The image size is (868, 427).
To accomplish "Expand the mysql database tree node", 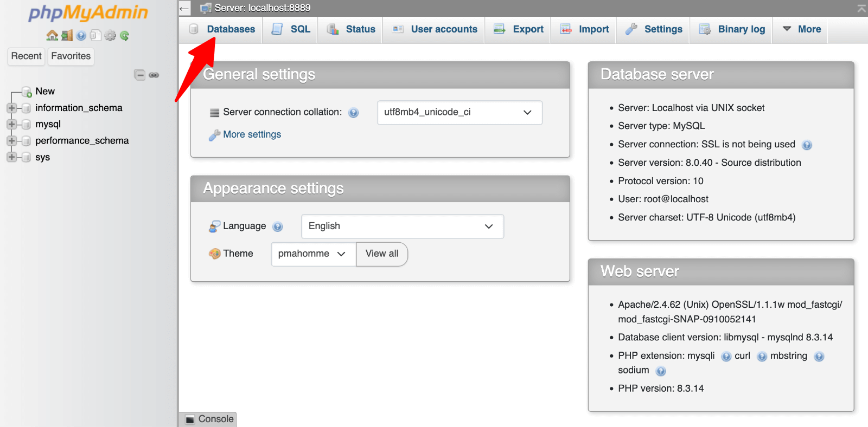I will [11, 125].
